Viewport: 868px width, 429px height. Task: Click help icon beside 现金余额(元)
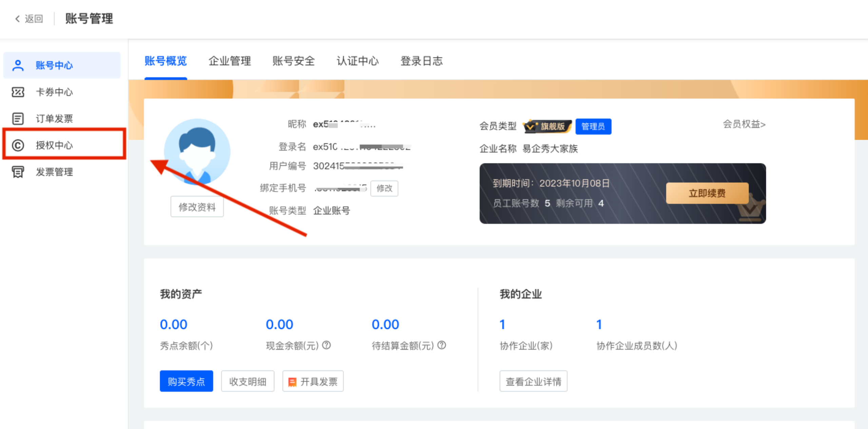click(326, 345)
